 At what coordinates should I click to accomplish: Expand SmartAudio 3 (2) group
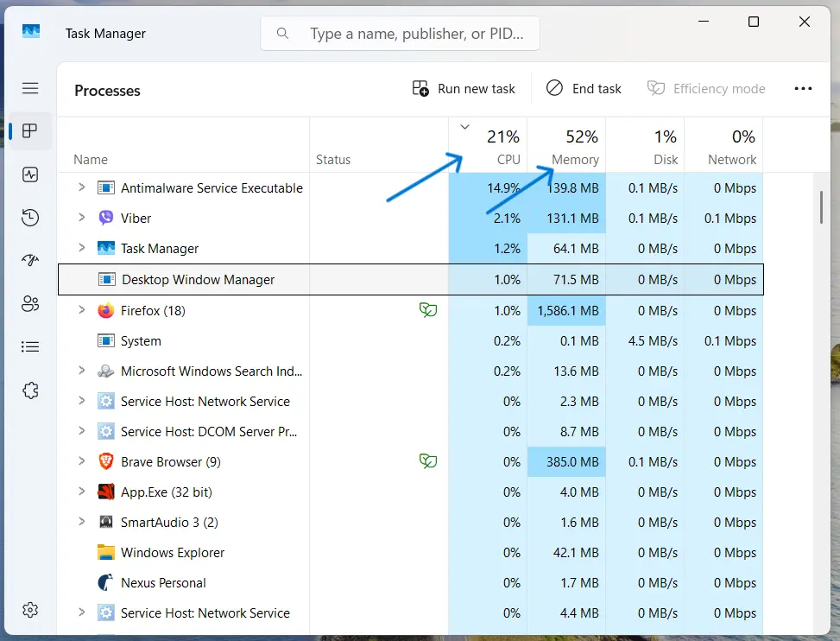[x=81, y=521]
